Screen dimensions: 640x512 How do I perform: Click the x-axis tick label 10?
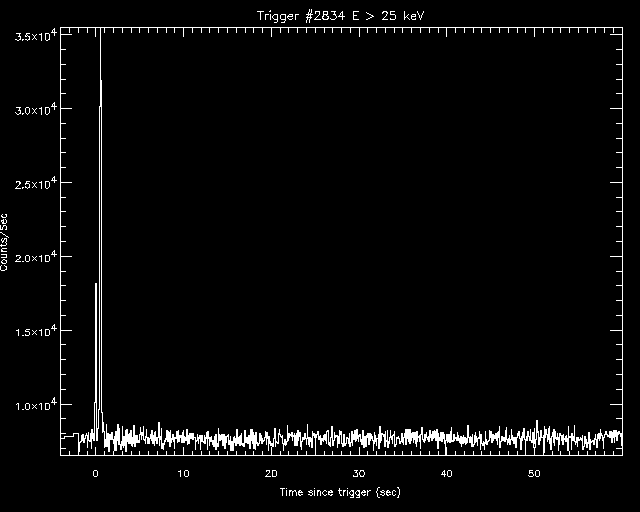click(x=183, y=474)
